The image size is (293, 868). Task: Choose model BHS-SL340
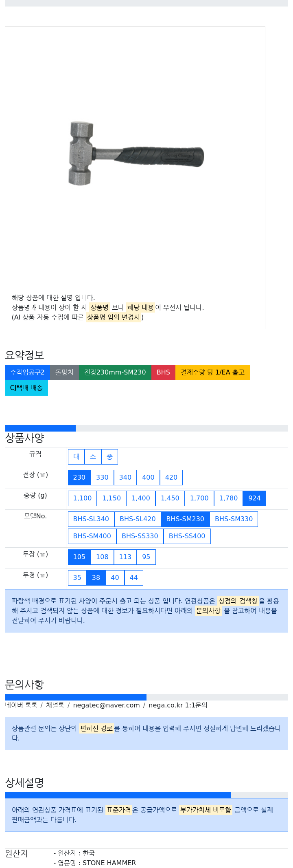point(91,519)
